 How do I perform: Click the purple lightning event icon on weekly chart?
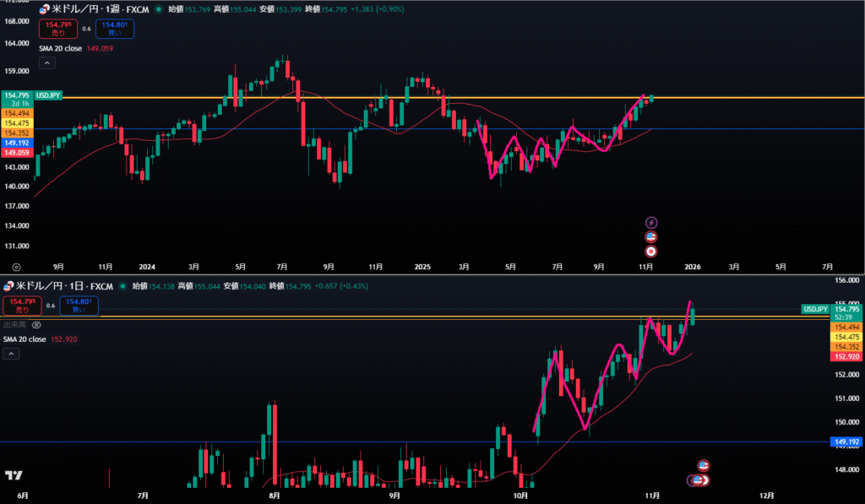pos(651,222)
